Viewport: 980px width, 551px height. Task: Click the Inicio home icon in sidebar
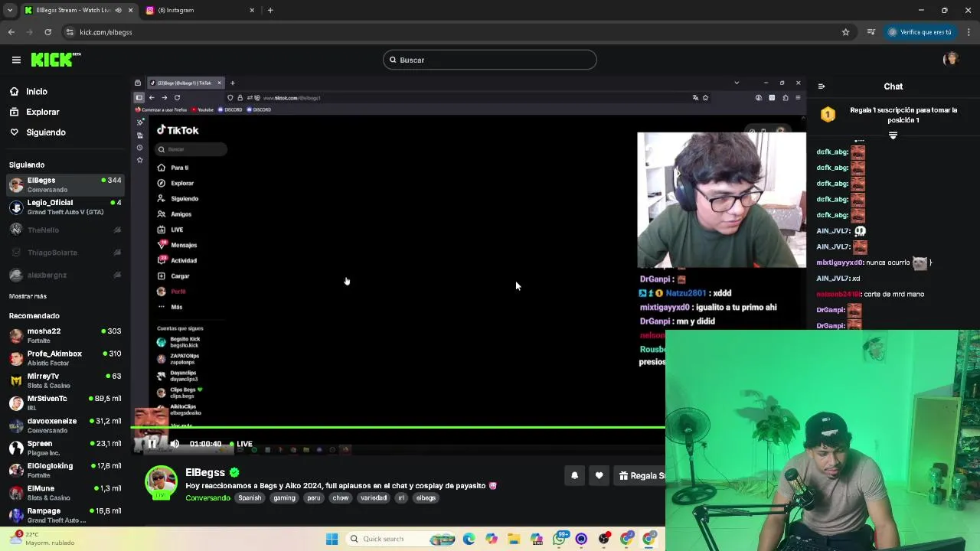tap(14, 91)
